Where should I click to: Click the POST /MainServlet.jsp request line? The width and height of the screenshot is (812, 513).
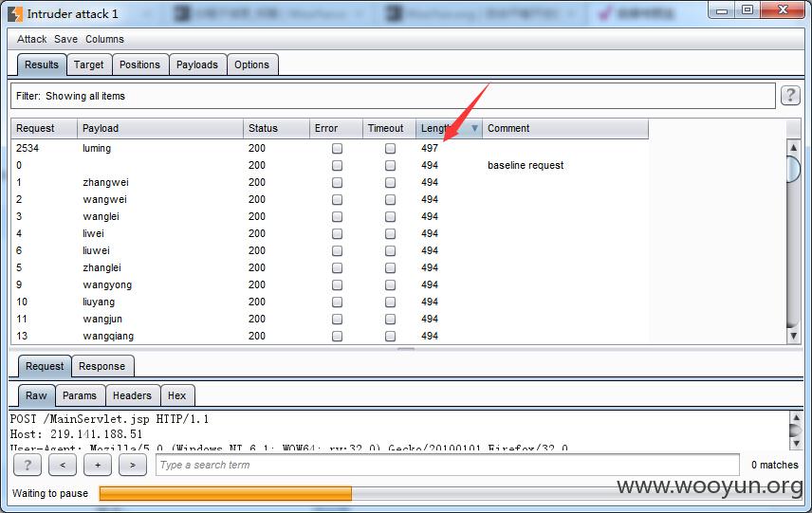[x=109, y=419]
